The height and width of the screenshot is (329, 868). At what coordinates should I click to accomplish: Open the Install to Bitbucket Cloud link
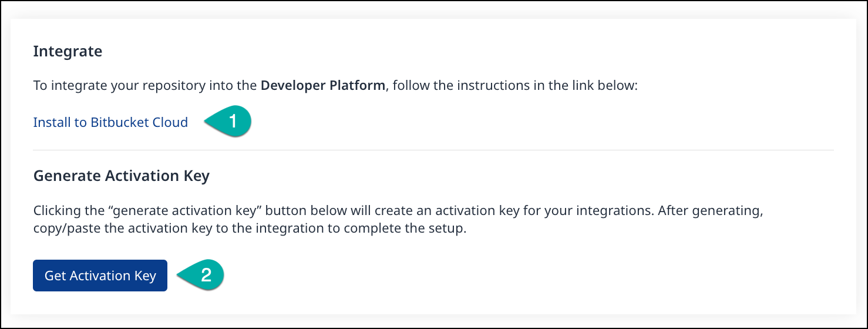click(x=110, y=122)
